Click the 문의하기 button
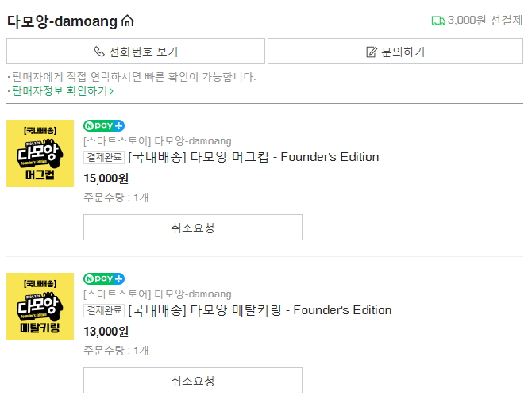Image resolution: width=532 pixels, height=403 pixels. (395, 52)
